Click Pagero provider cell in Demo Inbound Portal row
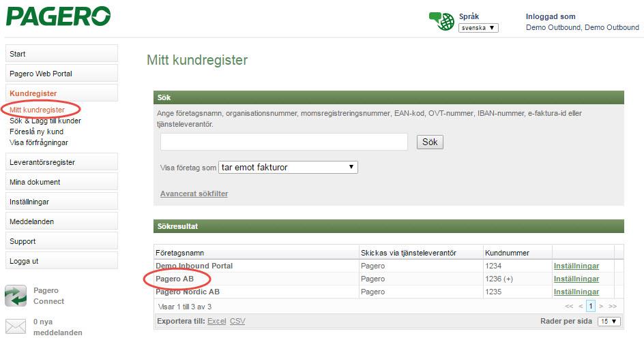 tap(372, 266)
